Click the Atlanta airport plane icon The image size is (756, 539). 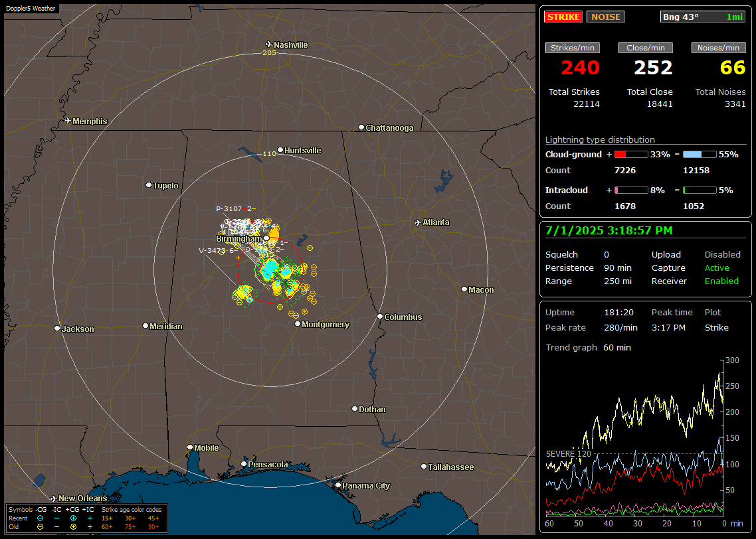click(x=418, y=222)
